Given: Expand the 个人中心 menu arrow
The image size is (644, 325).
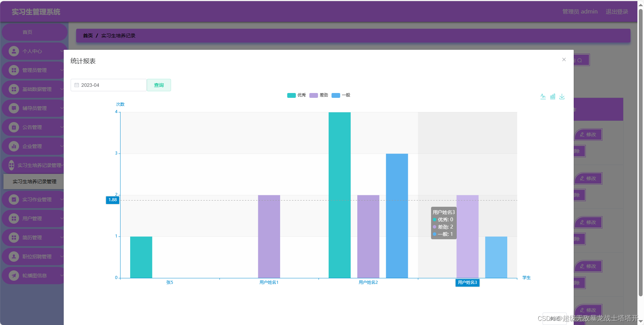Looking at the screenshot, I should (62, 51).
